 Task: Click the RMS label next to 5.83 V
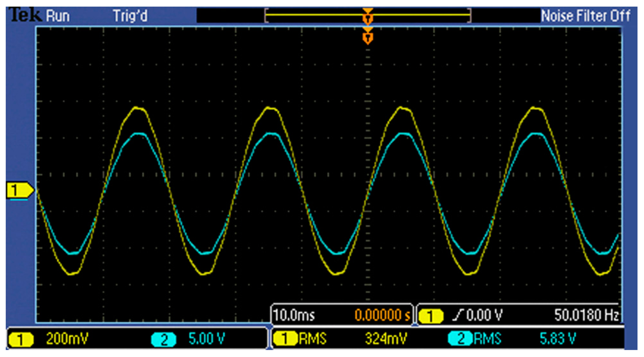tap(487, 339)
